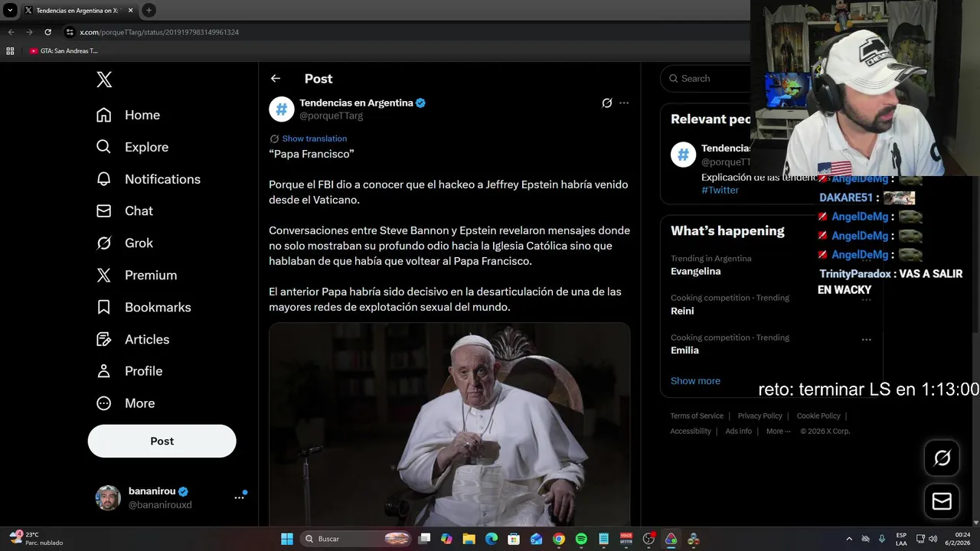Open Bookmarks in the sidebar
Image resolution: width=980 pixels, height=551 pixels.
click(143, 307)
